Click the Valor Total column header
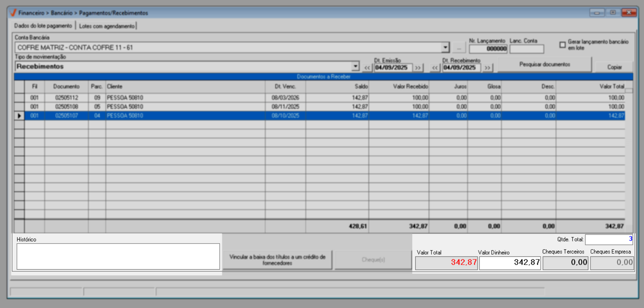 [x=591, y=87]
